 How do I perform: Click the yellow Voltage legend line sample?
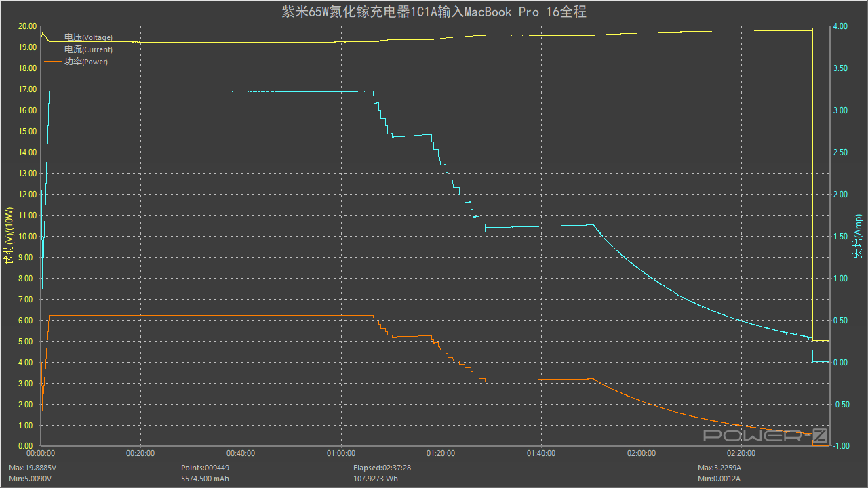pyautogui.click(x=53, y=37)
